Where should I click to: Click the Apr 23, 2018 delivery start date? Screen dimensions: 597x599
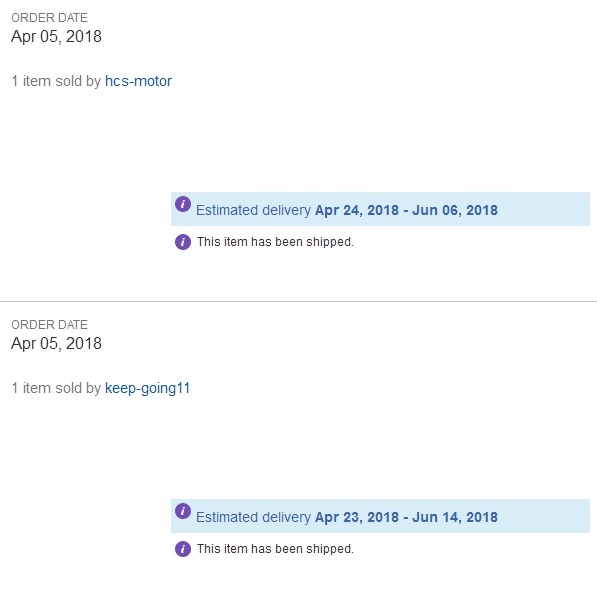coord(357,517)
